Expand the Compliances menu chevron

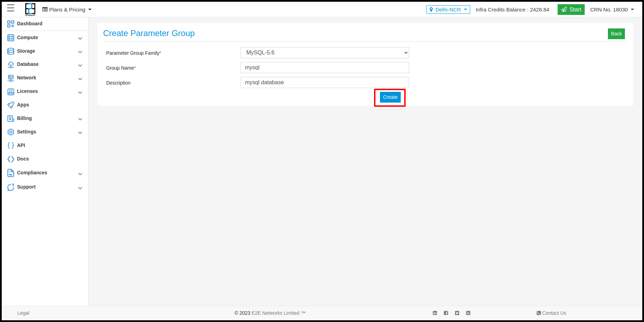80,174
